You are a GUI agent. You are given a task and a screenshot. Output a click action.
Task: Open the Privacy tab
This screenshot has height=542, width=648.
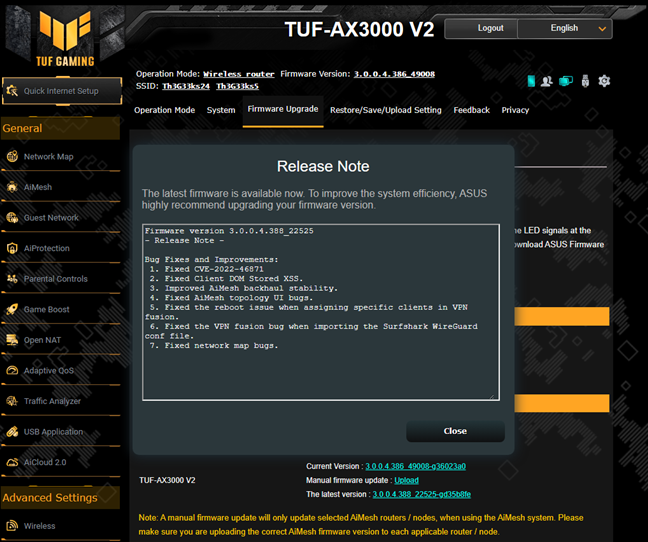(515, 110)
